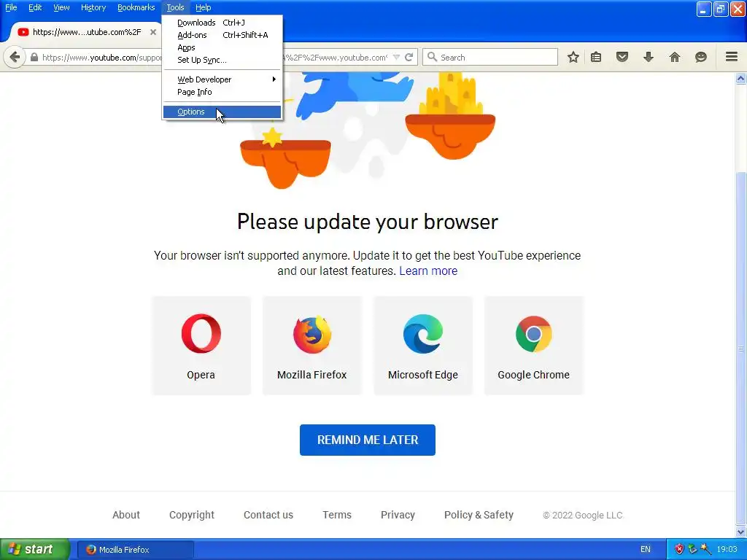The image size is (747, 560).
Task: Click the back arrow navigation button
Action: [15, 57]
